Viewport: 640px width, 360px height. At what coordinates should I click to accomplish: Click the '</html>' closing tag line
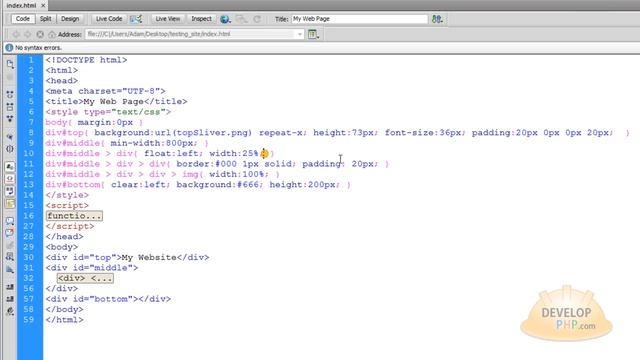pyautogui.click(x=64, y=320)
